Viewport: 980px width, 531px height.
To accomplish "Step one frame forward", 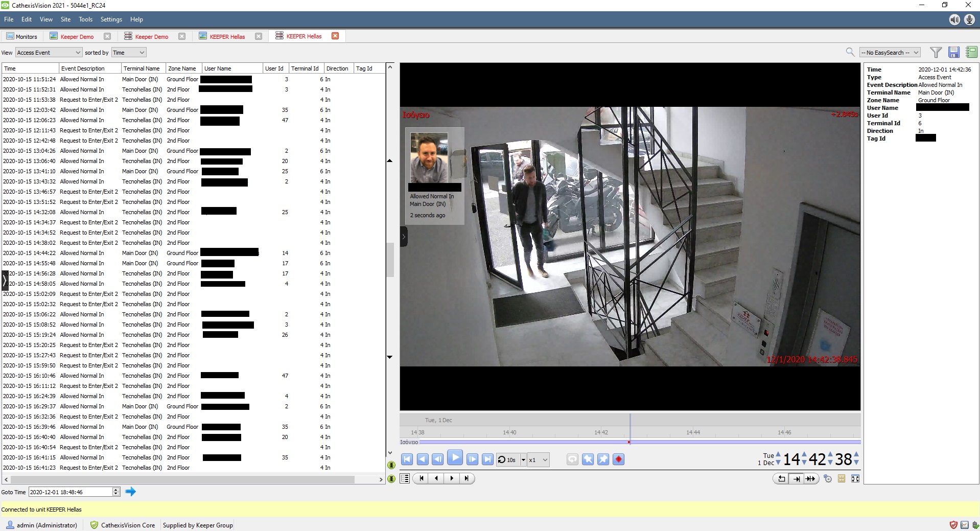I will pyautogui.click(x=472, y=459).
